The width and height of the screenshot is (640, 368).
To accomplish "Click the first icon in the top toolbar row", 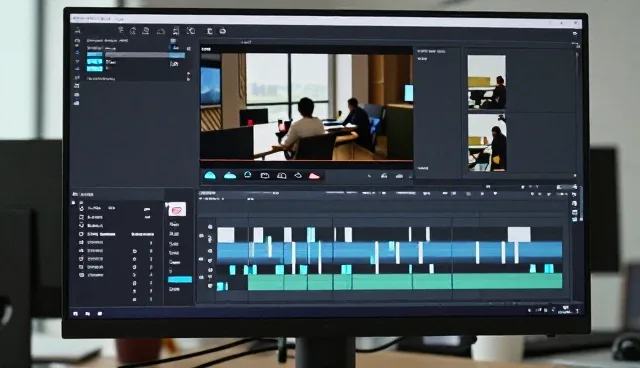I will click(x=121, y=31).
